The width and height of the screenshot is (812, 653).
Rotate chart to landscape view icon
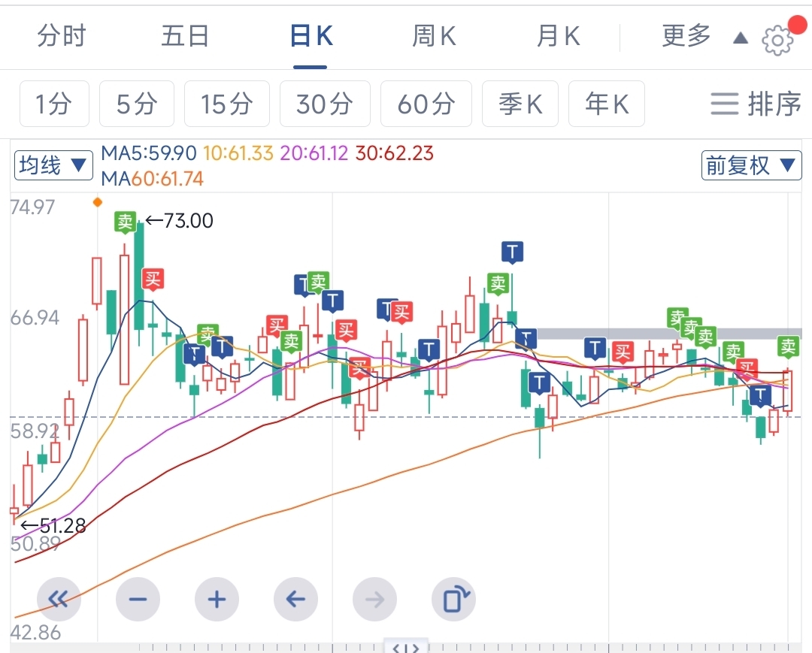453,599
